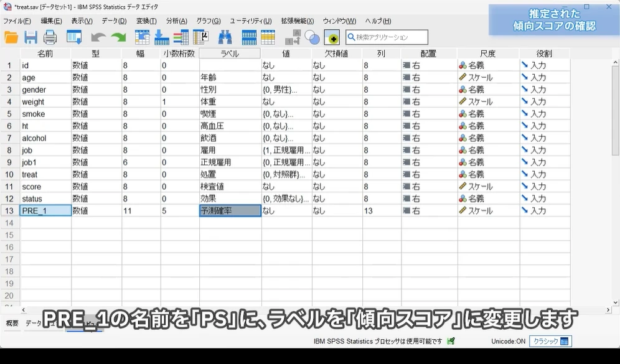
Task: Click the Insert Variable grid icon
Action: click(x=268, y=37)
